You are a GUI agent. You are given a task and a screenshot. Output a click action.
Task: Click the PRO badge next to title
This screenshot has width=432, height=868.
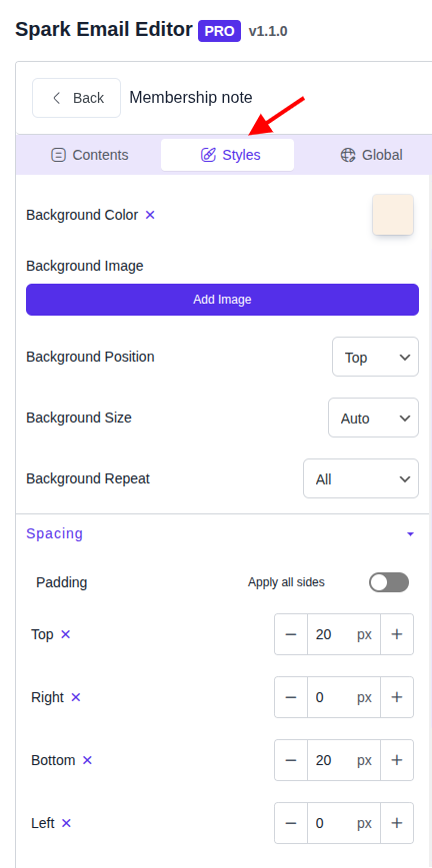coord(220,31)
